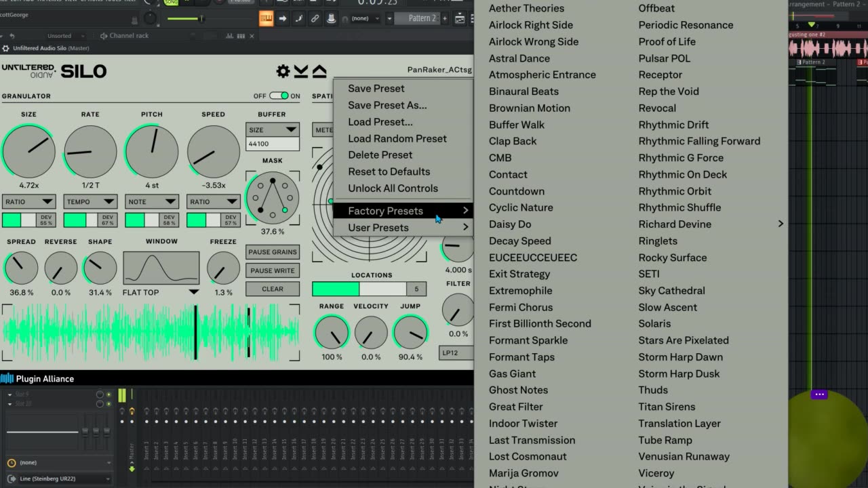Click the WINDOW shape curve display

coord(161,268)
